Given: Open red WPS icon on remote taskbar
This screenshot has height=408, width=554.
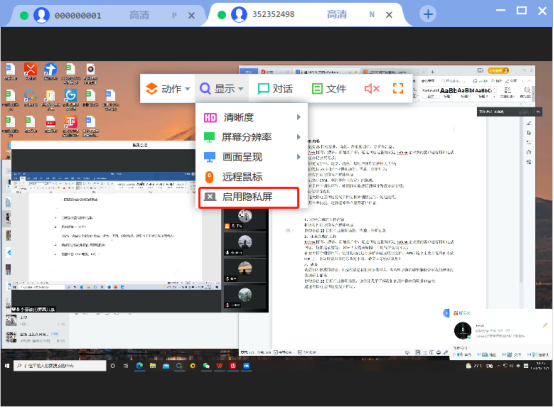Looking at the screenshot, I should pyautogui.click(x=219, y=366).
